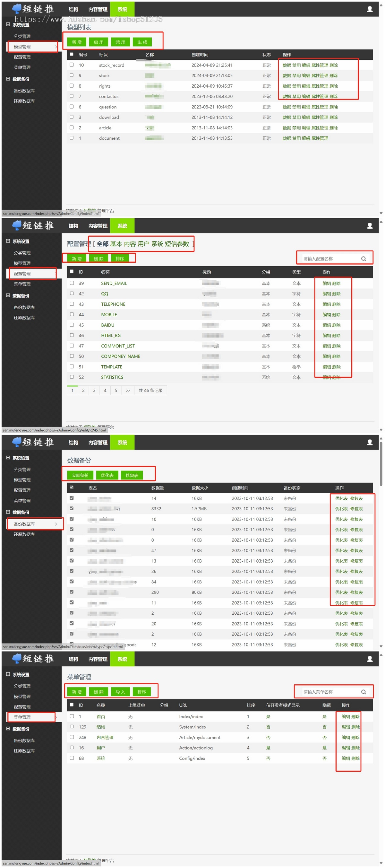Image resolution: width=385 pixels, height=868 pixels.
Task: Go to next pages with >> pagination arrow
Action: 128,390
